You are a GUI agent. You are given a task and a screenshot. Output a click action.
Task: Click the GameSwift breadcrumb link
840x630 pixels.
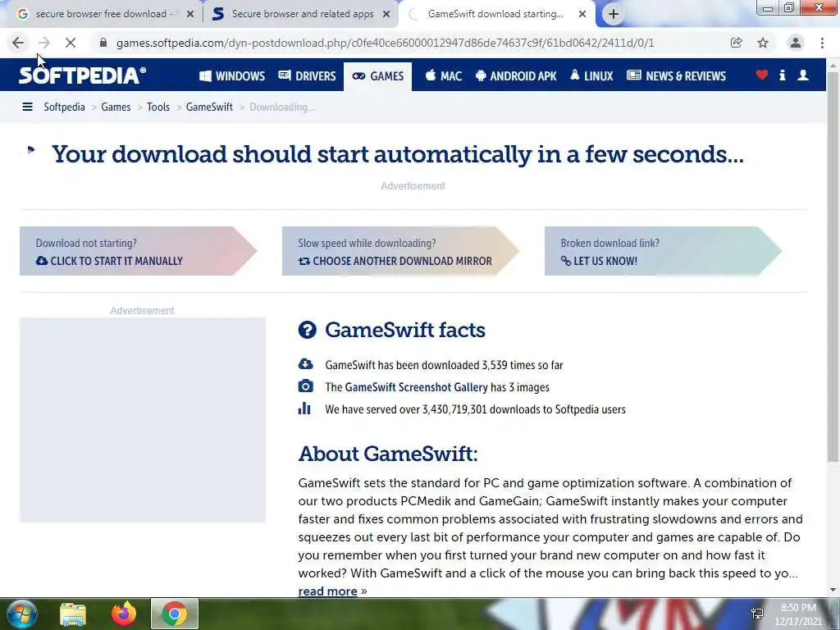(x=209, y=107)
